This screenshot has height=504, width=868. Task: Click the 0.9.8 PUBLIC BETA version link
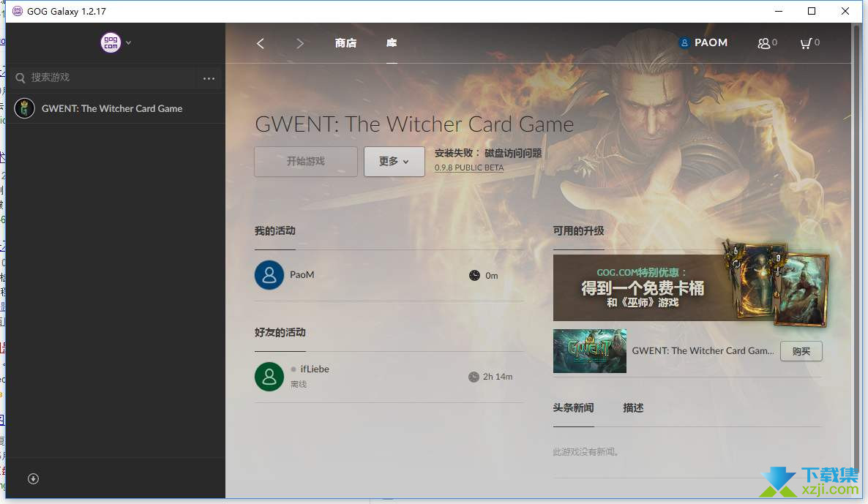[x=469, y=168]
